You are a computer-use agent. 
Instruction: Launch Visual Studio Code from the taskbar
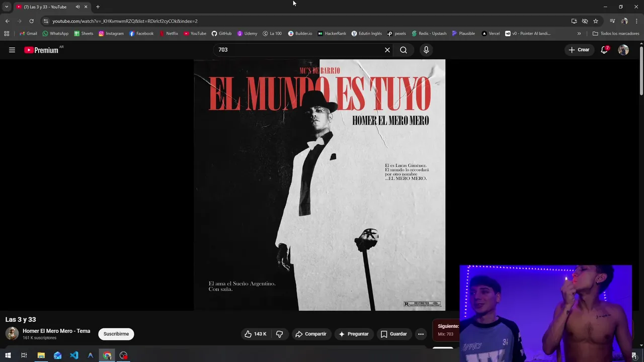(x=74, y=355)
